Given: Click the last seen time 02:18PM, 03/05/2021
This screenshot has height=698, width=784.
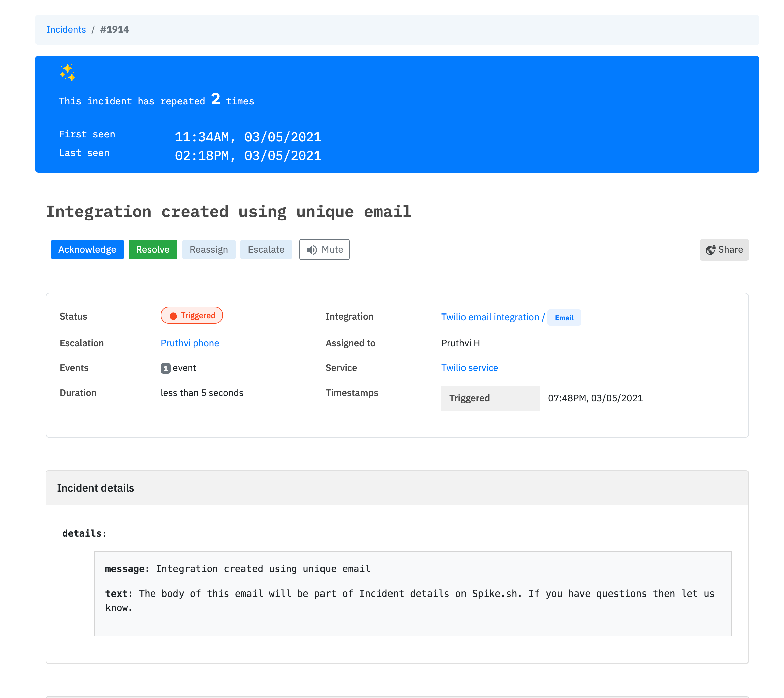Looking at the screenshot, I should (248, 156).
